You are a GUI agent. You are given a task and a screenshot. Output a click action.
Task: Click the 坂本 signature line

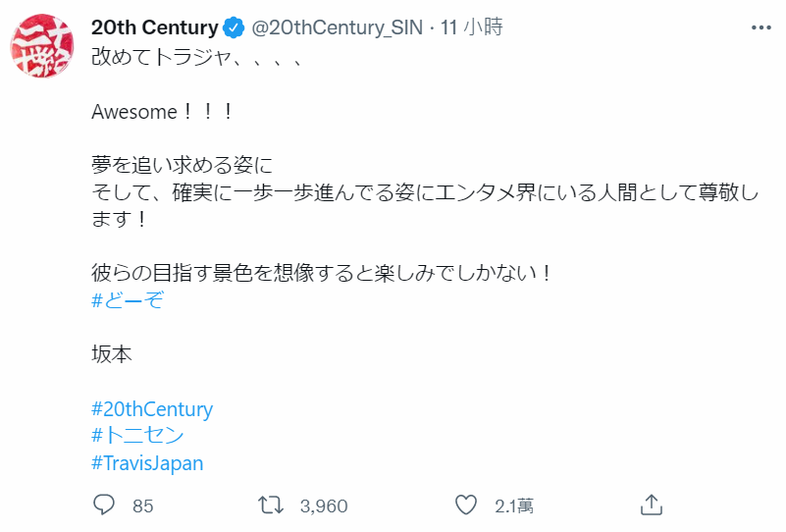click(x=112, y=354)
